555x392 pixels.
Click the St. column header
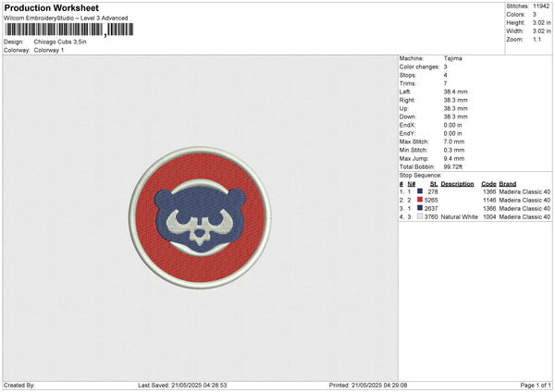coord(434,184)
